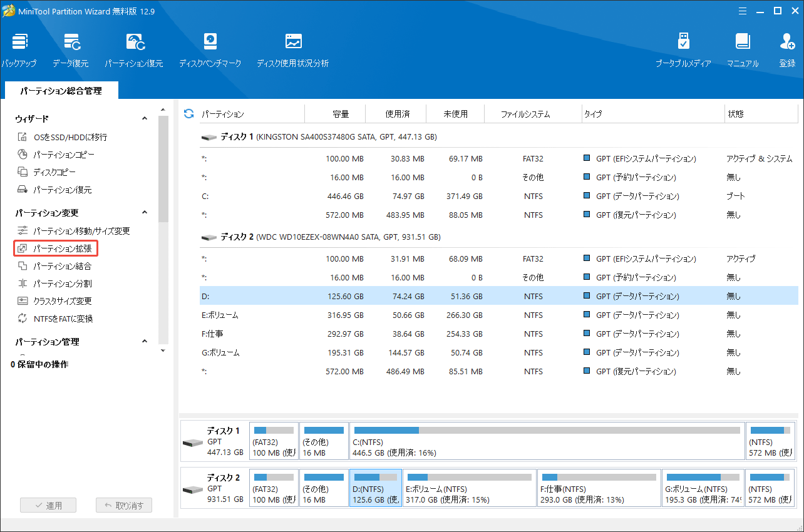This screenshot has height=532, width=804.
Task: Click the 取り消す undo button
Action: 124,506
